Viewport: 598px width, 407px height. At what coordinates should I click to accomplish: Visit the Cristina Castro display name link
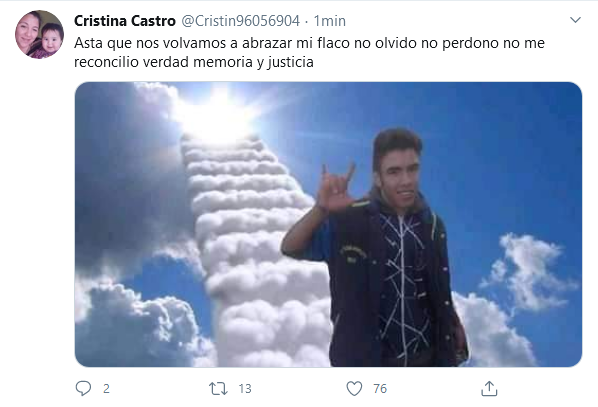[x=125, y=21]
